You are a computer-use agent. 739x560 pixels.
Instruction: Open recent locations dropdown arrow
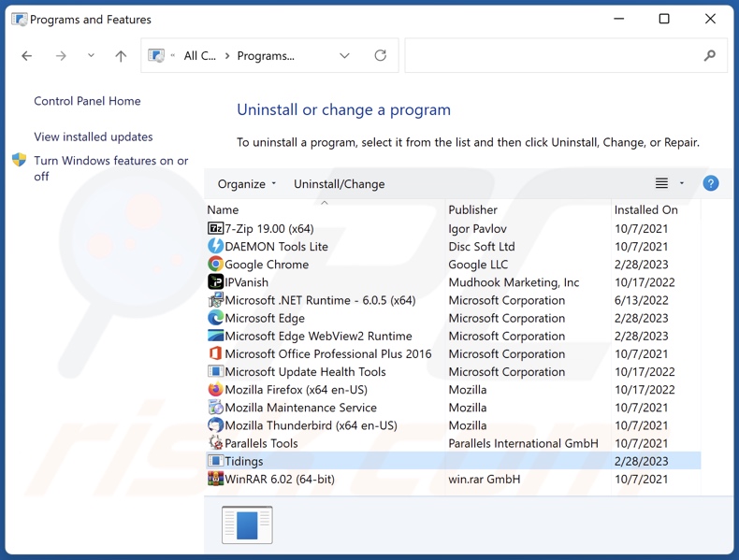tap(91, 55)
